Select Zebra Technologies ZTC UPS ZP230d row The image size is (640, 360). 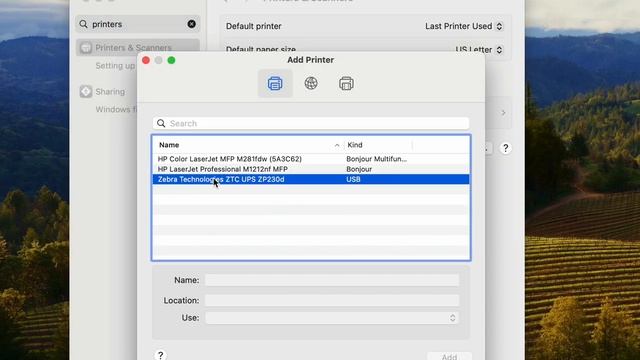[311, 179]
